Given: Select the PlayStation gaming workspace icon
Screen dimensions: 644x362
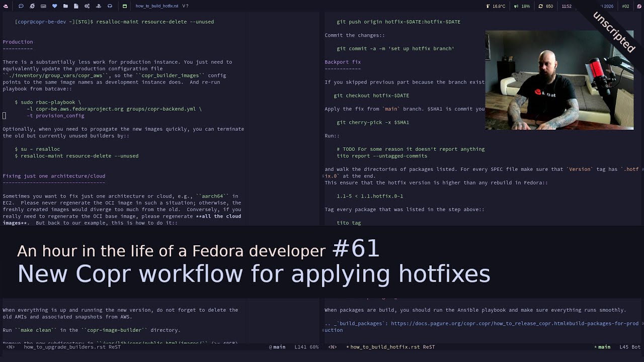Looking at the screenshot, I should coord(98,6).
